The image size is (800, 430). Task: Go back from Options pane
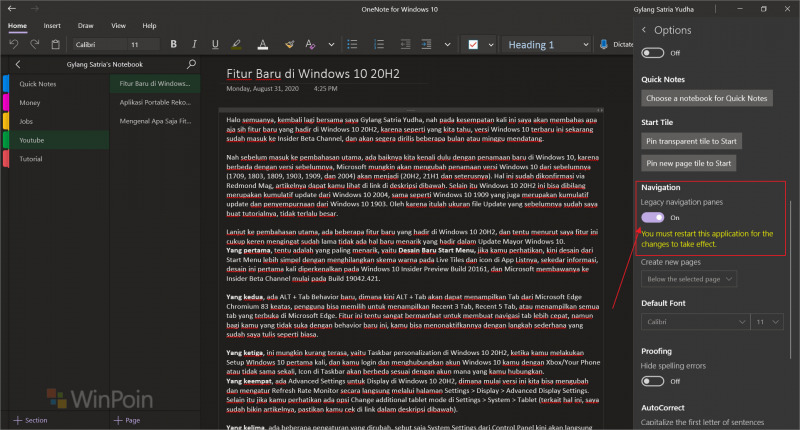644,30
